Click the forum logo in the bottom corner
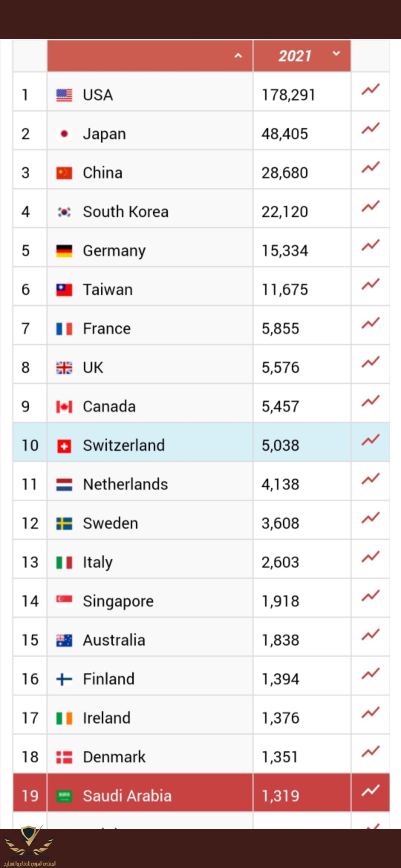The height and width of the screenshot is (868, 401). coord(30,847)
